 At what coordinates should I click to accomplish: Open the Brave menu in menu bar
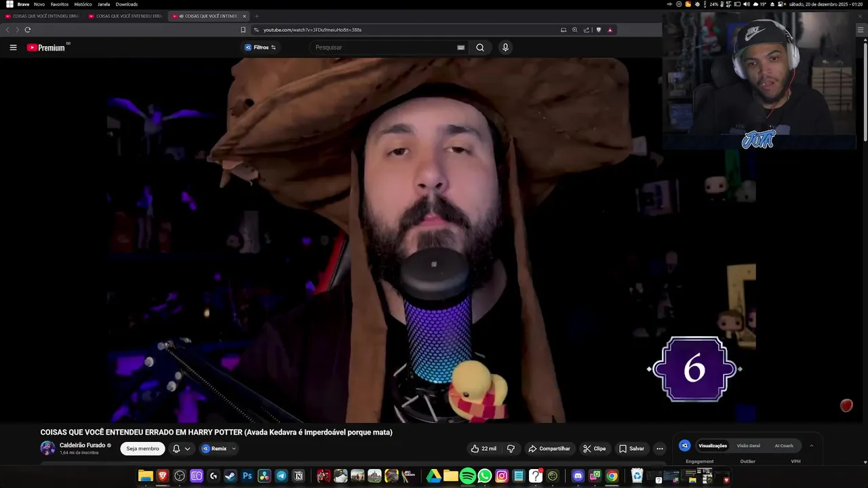click(23, 4)
